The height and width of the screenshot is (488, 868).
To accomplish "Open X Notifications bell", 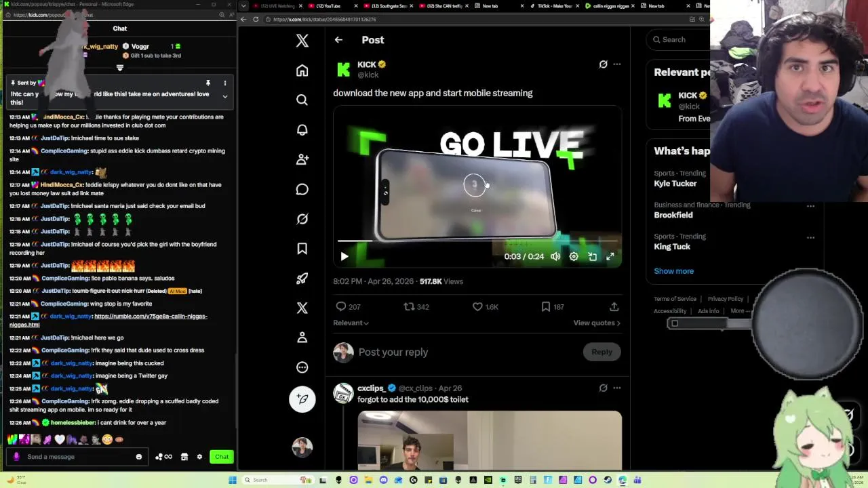I will pyautogui.click(x=302, y=129).
